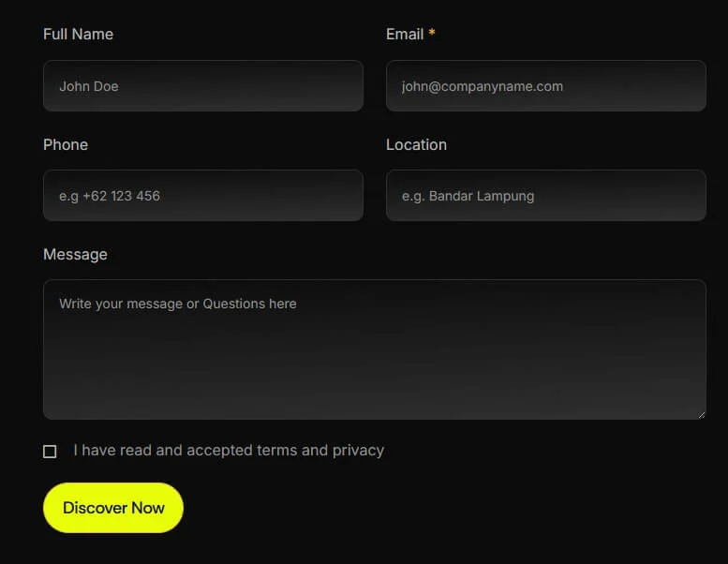Focus the Full Name input field

coord(203,86)
